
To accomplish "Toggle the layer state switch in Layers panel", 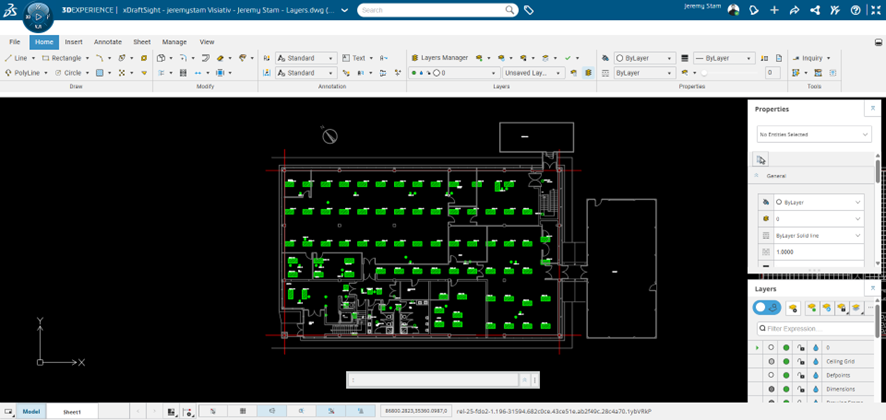I will pyautogui.click(x=767, y=308).
